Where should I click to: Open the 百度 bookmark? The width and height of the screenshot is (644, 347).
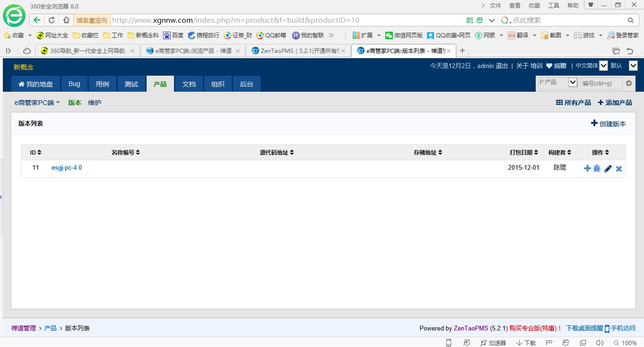pyautogui.click(x=174, y=35)
